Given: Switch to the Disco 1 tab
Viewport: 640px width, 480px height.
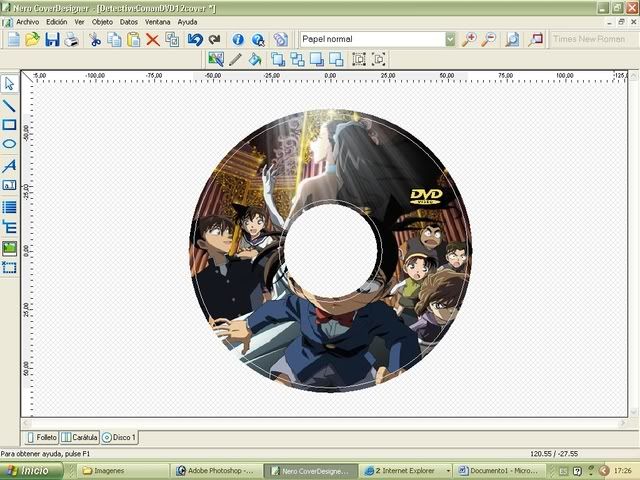Looking at the screenshot, I should [x=119, y=438].
